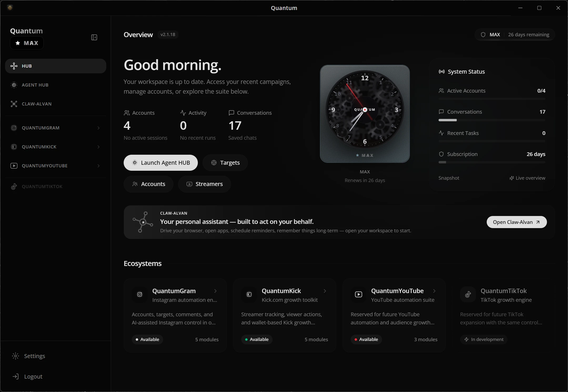Open QuantumGram card via its chevron

(x=215, y=291)
